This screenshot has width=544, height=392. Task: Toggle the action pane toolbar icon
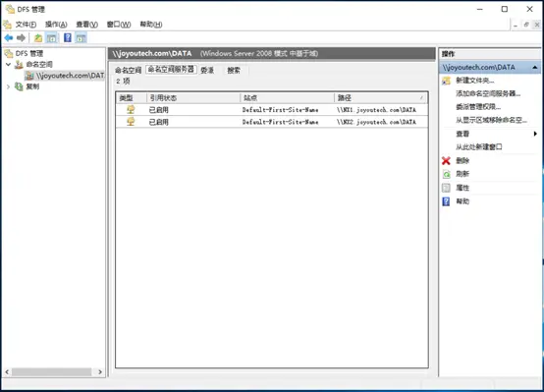pyautogui.click(x=82, y=38)
